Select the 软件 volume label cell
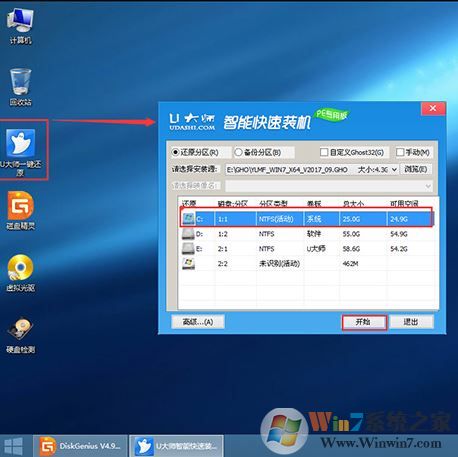Screen dimensions: 458x457 [x=314, y=234]
